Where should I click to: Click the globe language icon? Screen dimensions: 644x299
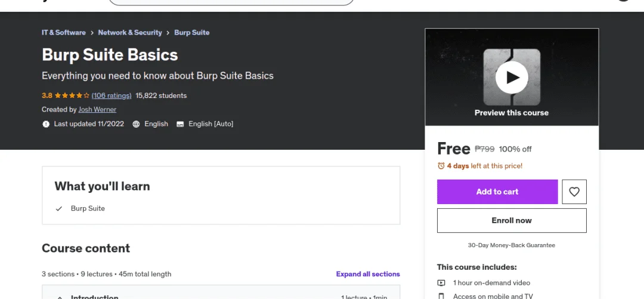click(137, 124)
